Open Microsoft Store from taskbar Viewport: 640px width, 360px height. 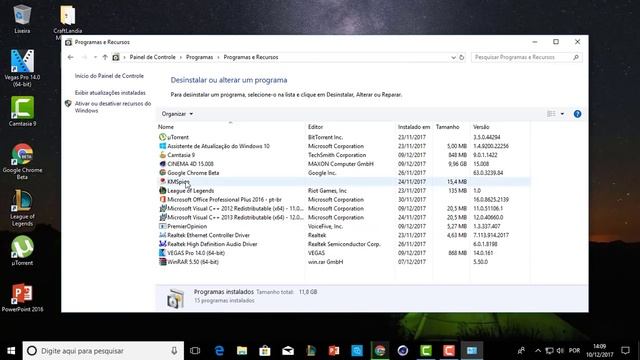coord(265,351)
